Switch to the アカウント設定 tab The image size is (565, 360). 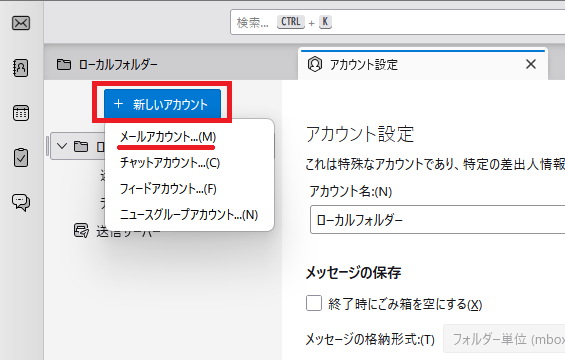click(x=423, y=65)
